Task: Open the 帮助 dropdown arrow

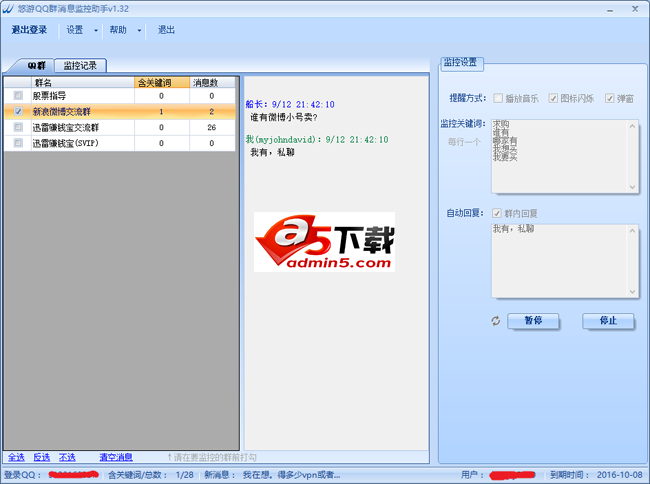Action: tap(139, 30)
